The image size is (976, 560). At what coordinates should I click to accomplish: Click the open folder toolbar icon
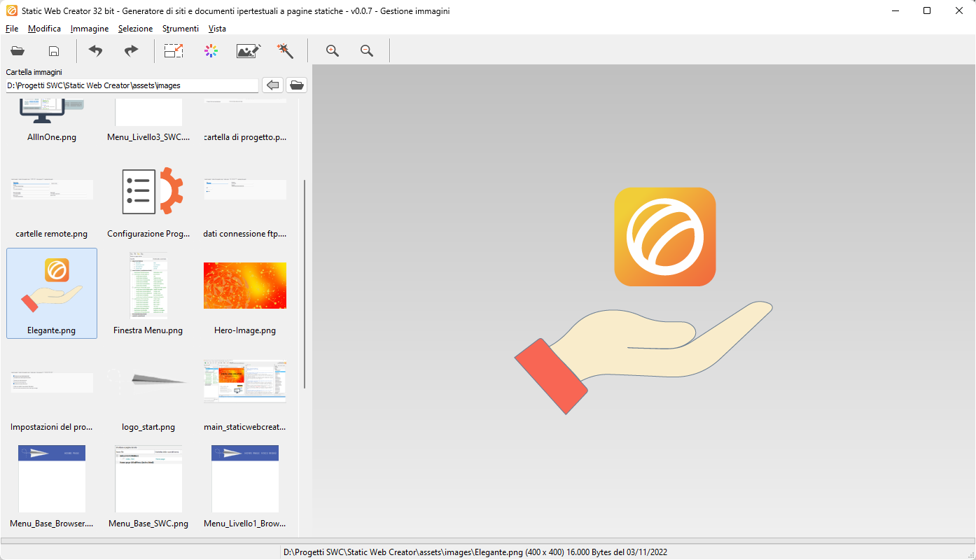click(x=18, y=50)
